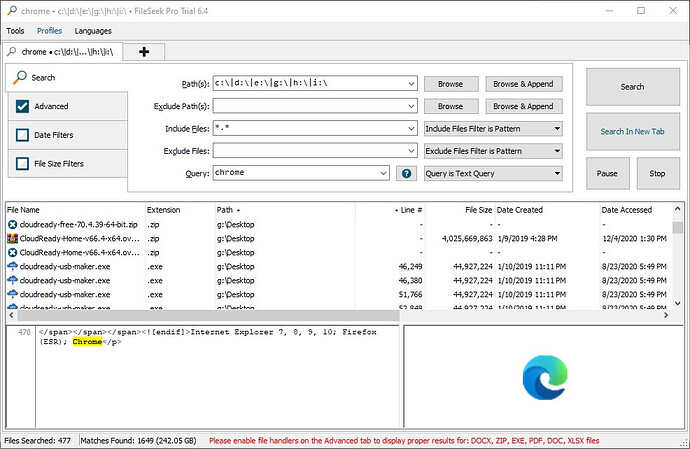This screenshot has height=449, width=690.
Task: Click the '12/4/2020 1:30 PM' date accessed cell
Action: (x=635, y=239)
